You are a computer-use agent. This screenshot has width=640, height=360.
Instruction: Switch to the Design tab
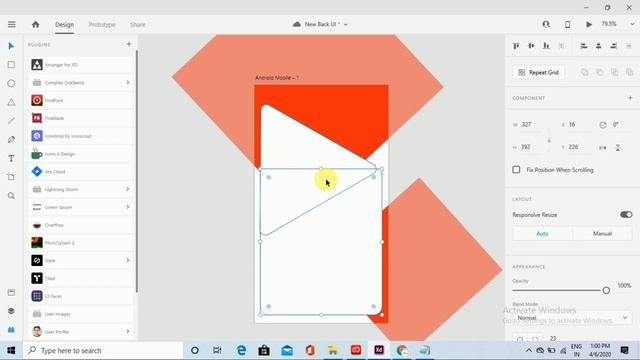click(64, 24)
